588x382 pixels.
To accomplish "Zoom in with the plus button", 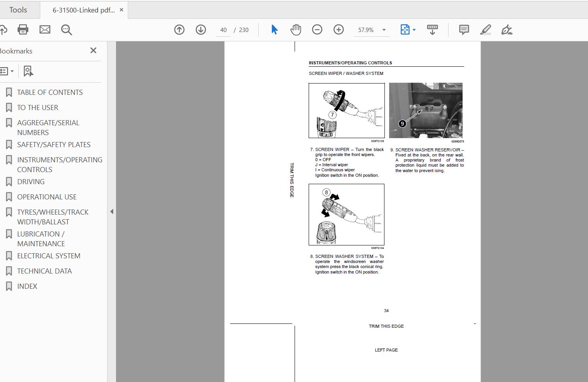I will click(x=339, y=30).
